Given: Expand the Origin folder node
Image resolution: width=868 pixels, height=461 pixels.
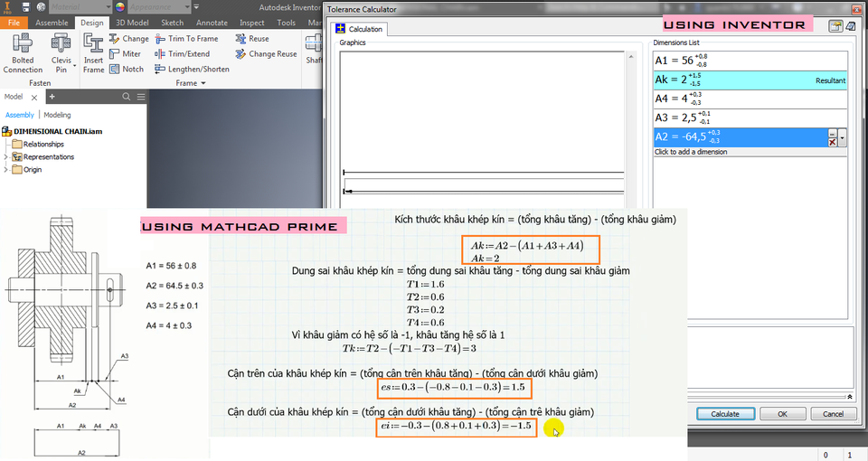Looking at the screenshot, I should coord(7,169).
